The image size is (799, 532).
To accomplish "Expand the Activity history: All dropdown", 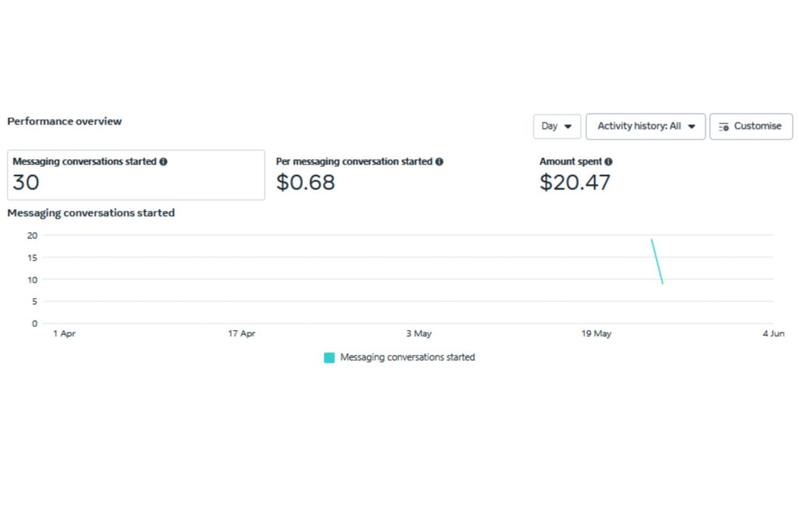I will pos(645,126).
